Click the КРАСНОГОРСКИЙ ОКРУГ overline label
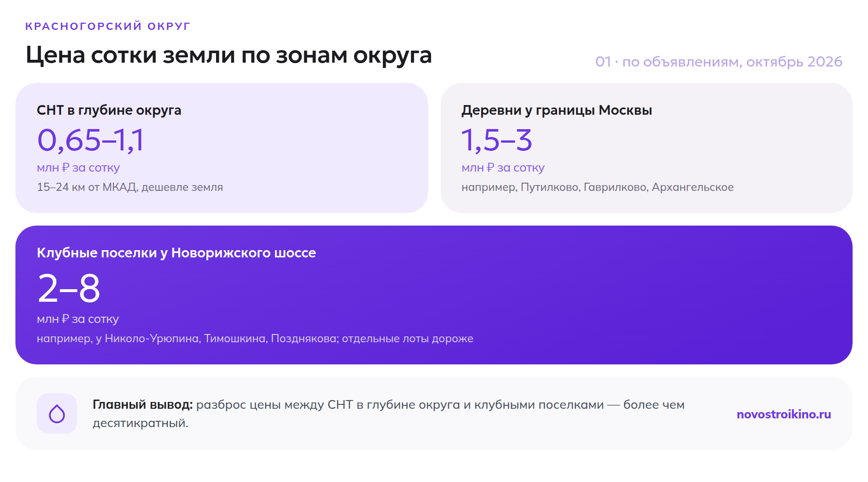 click(x=108, y=26)
